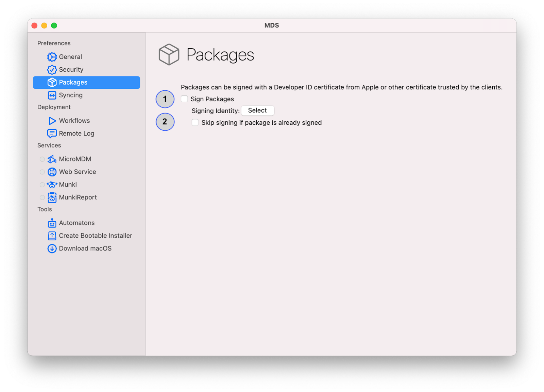
Task: Click the Signing Identity label
Action: pos(216,111)
